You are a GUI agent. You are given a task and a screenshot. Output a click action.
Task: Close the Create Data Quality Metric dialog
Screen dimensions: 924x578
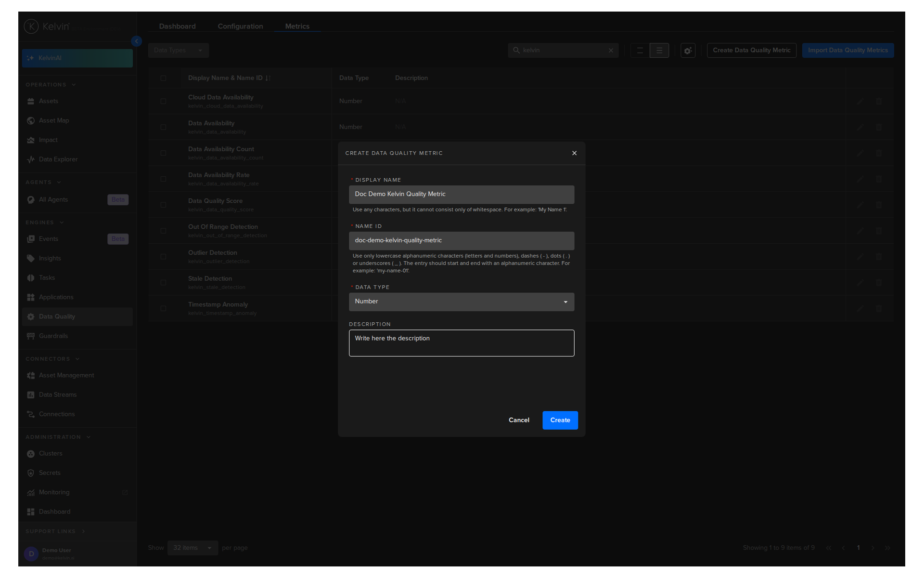[574, 153]
